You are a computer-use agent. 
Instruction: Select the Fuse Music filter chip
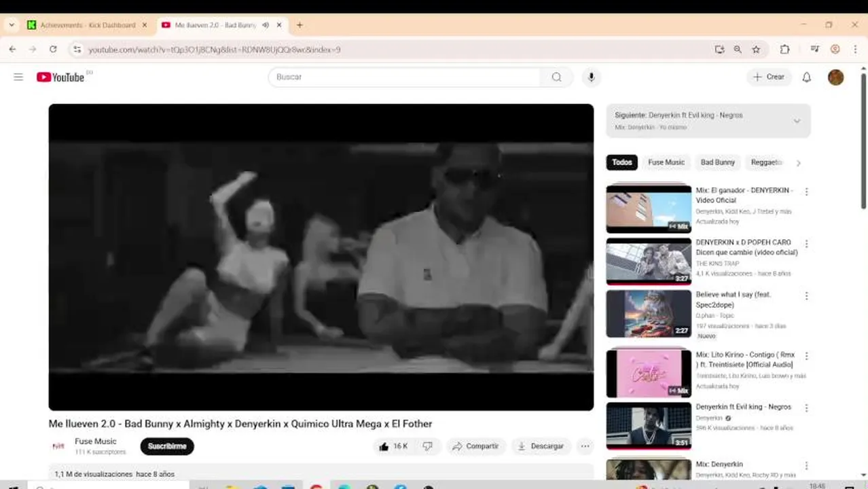click(666, 162)
